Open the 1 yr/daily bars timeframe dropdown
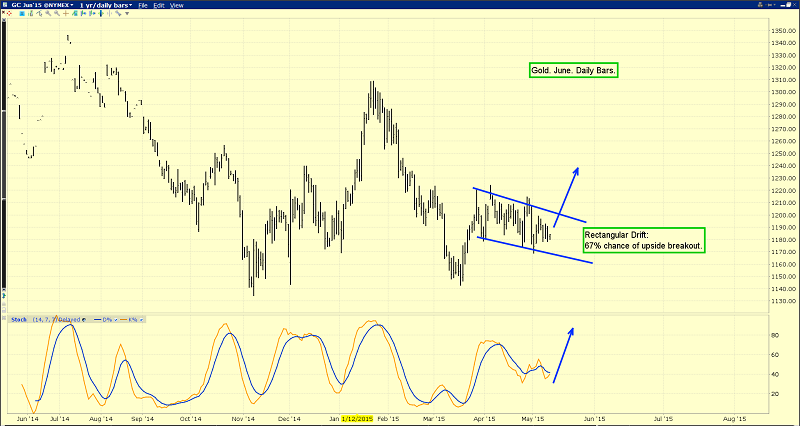 (104, 6)
